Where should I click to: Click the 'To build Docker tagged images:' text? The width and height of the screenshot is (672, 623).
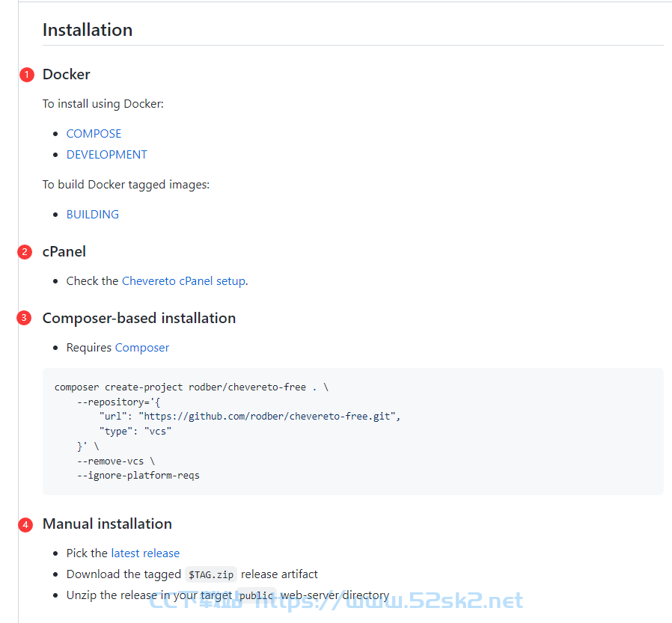click(126, 185)
